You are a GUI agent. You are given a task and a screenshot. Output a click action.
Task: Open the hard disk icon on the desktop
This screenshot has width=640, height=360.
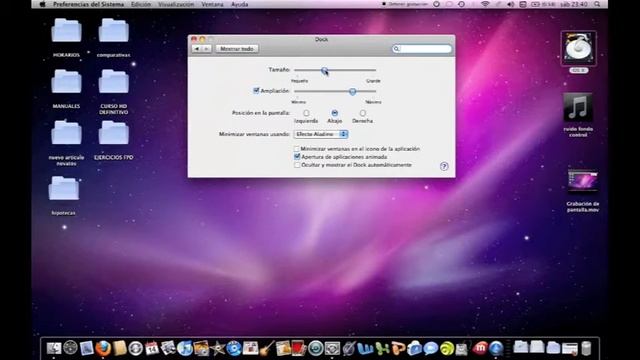click(x=578, y=48)
